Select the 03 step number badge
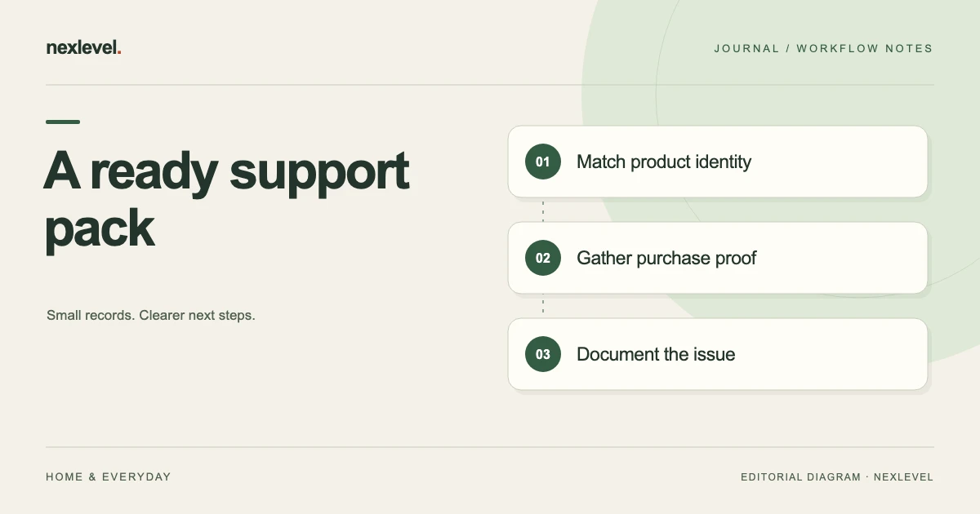This screenshot has width=980, height=514. 543,354
